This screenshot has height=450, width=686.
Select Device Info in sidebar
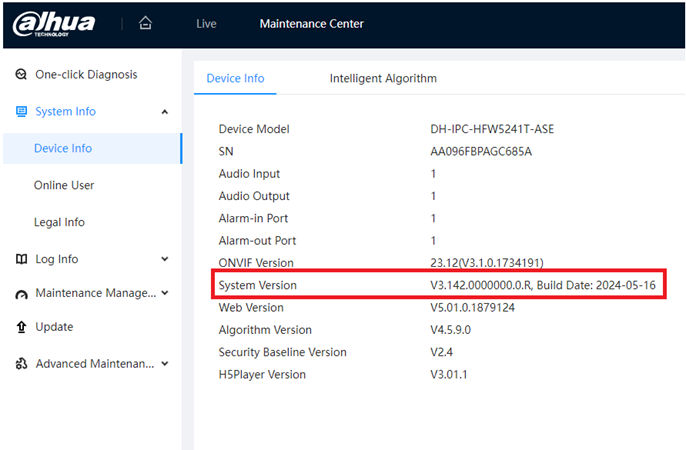coord(63,148)
